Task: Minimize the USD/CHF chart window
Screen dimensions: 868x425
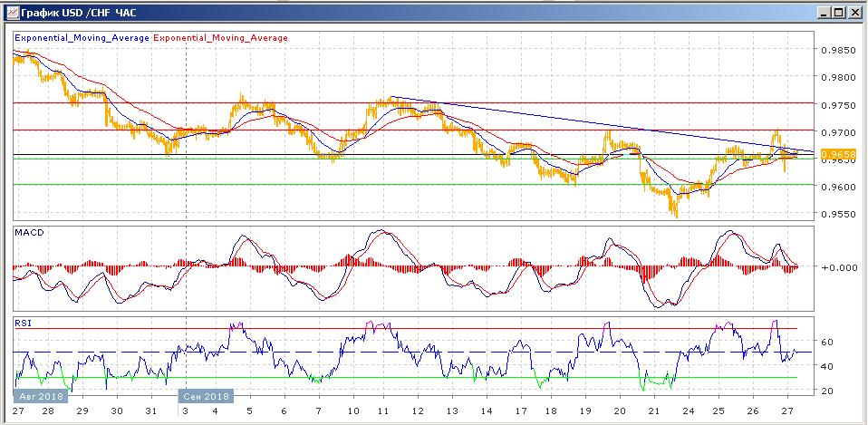Action: (x=823, y=12)
